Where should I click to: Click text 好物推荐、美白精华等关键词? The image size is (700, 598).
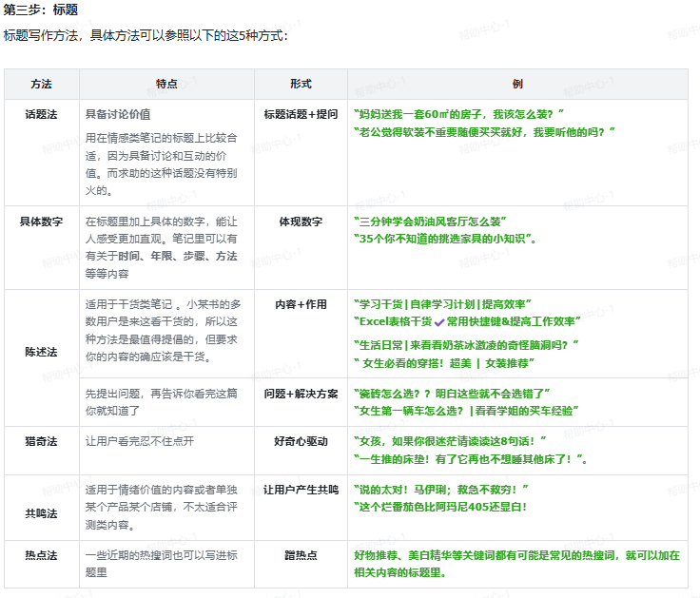(x=517, y=564)
